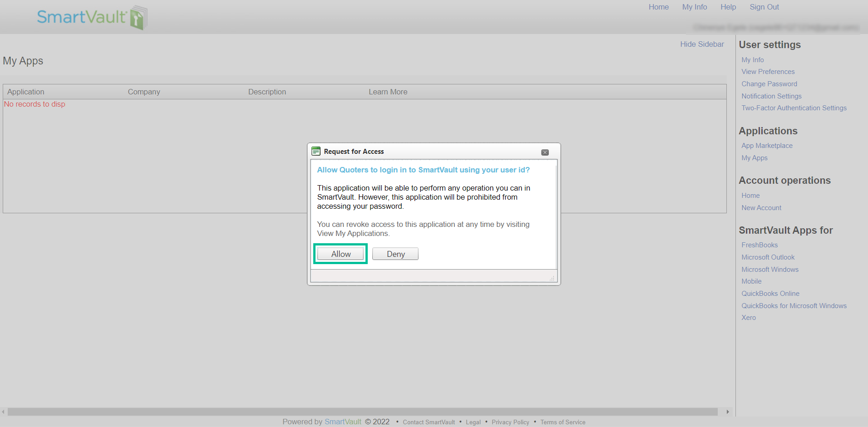Create a New Account link
Screen dimensions: 868x427
pyautogui.click(x=761, y=208)
